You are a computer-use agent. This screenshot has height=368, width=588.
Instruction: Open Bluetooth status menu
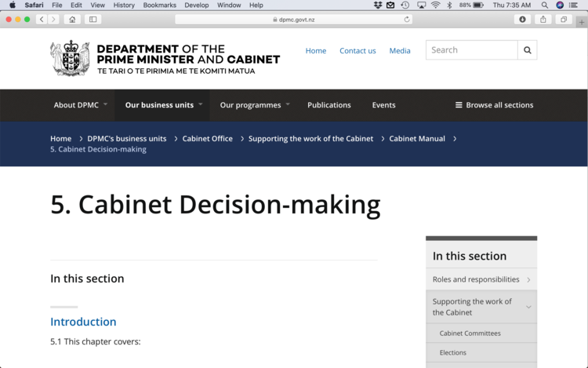pos(449,5)
